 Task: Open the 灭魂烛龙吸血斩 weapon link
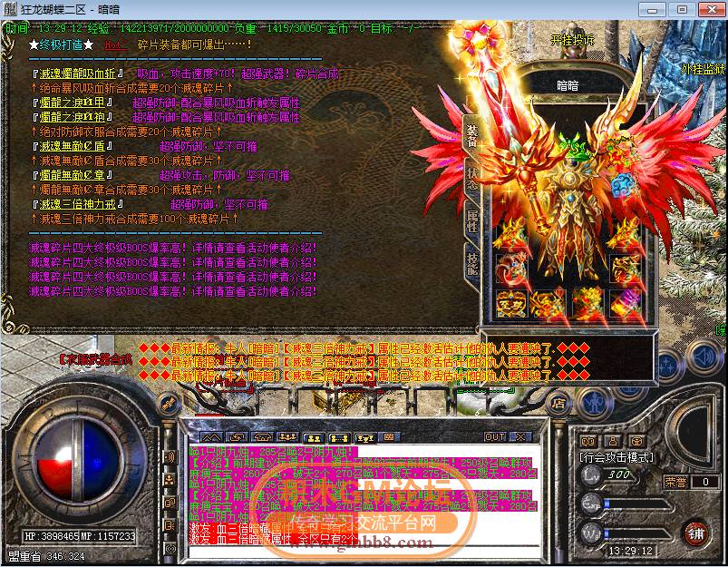coord(77,73)
